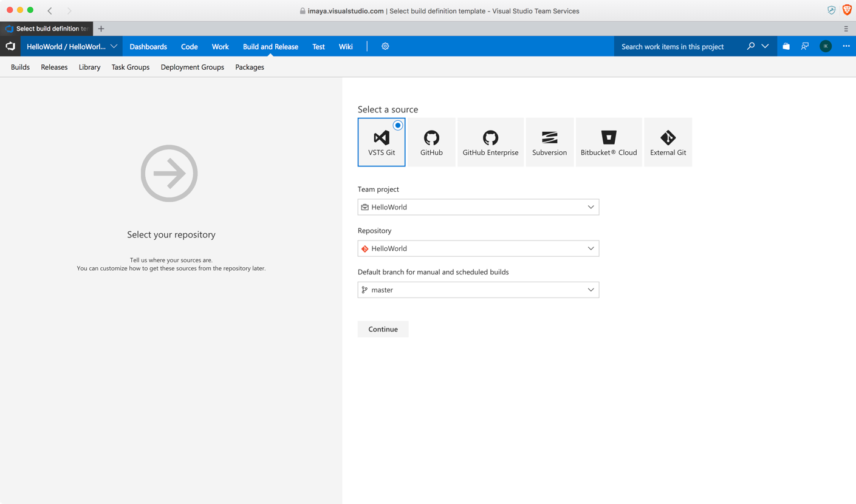The height and width of the screenshot is (504, 856).
Task: Open the marketplace shopping bag icon
Action: click(786, 46)
